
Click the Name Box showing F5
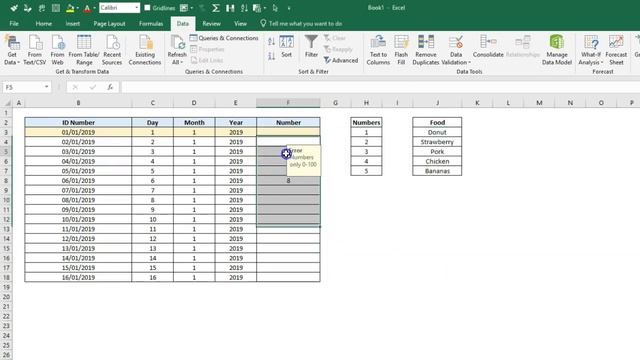pyautogui.click(x=22, y=87)
